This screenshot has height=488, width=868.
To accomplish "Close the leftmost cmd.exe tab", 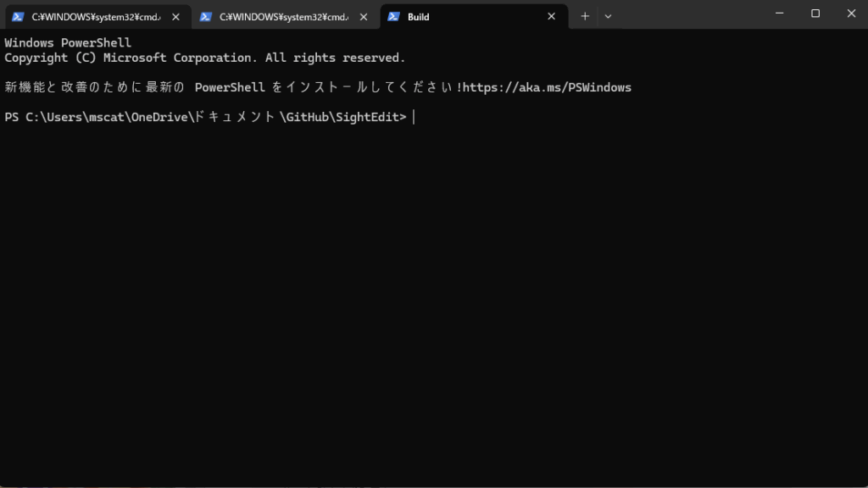I will (175, 16).
